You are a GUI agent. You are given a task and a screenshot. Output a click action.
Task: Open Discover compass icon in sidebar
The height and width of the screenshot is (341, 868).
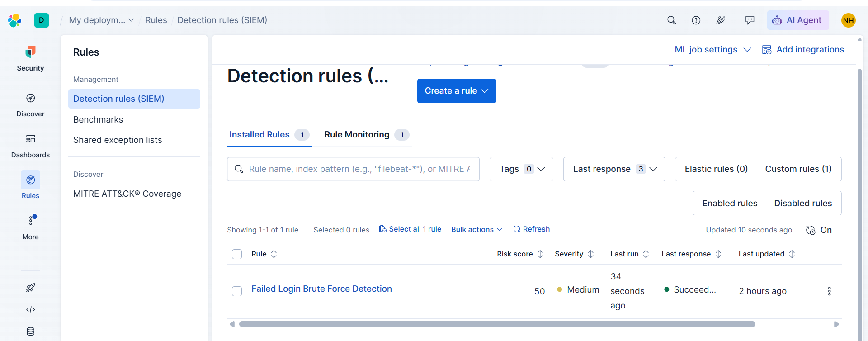(30, 98)
